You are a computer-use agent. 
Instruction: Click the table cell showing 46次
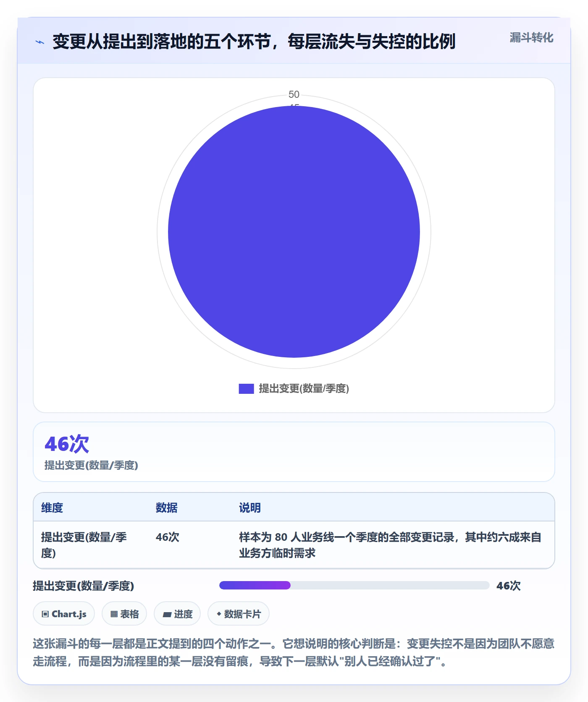pyautogui.click(x=168, y=537)
